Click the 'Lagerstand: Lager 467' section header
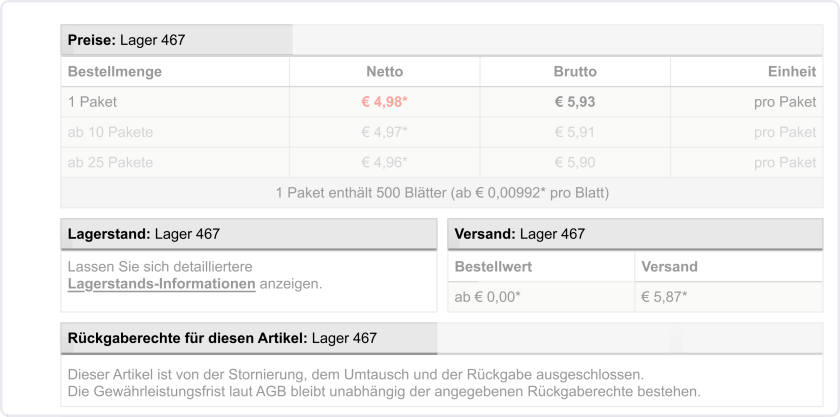 point(144,234)
